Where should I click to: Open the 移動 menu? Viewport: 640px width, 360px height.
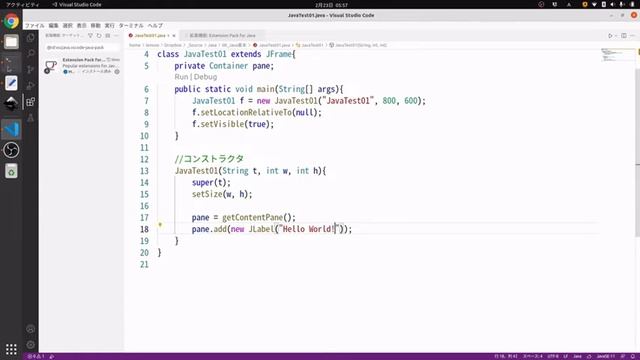click(x=96, y=25)
